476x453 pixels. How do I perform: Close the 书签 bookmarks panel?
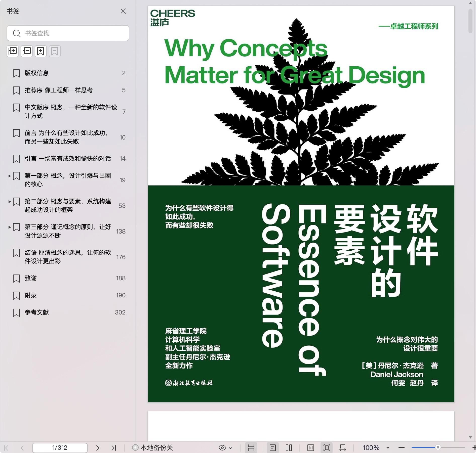(x=123, y=11)
